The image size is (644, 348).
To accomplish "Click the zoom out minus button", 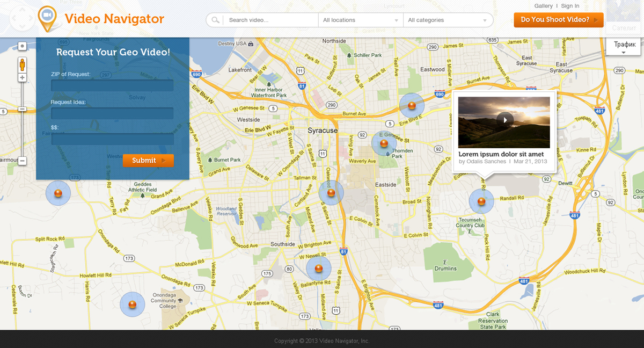I will click(22, 161).
